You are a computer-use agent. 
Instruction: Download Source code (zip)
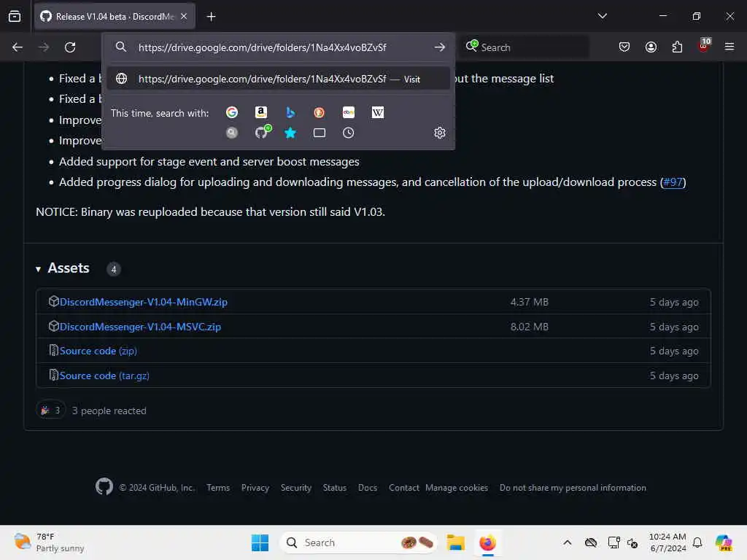(98, 351)
